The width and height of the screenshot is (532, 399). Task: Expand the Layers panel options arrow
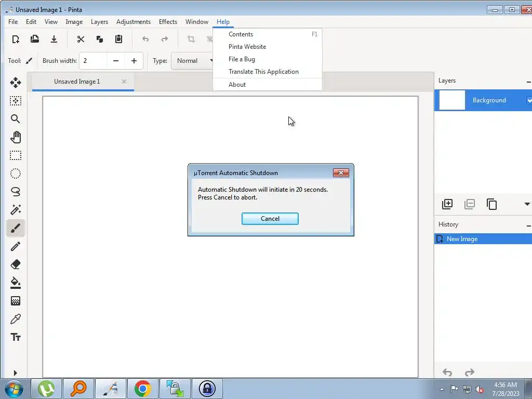[x=527, y=204]
